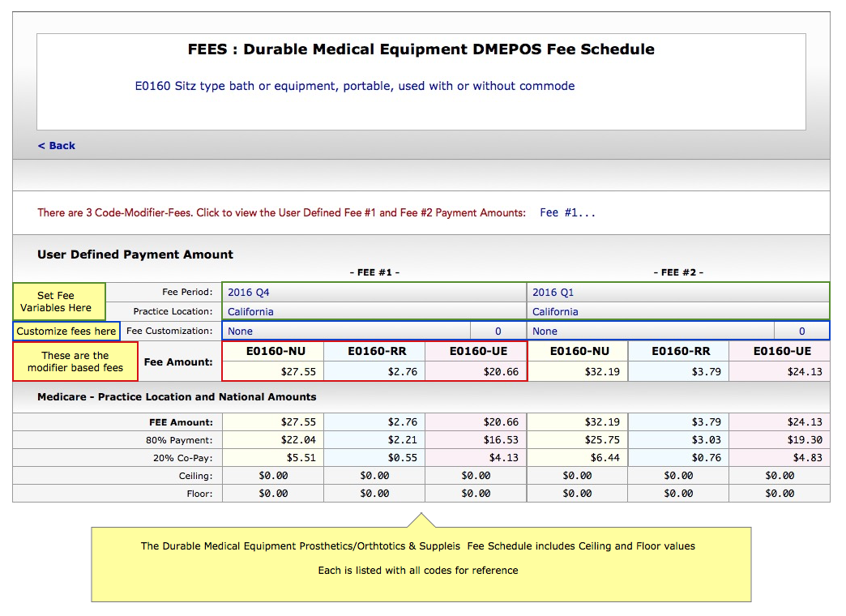Open the Fee #1... payment amounts link

point(567,213)
